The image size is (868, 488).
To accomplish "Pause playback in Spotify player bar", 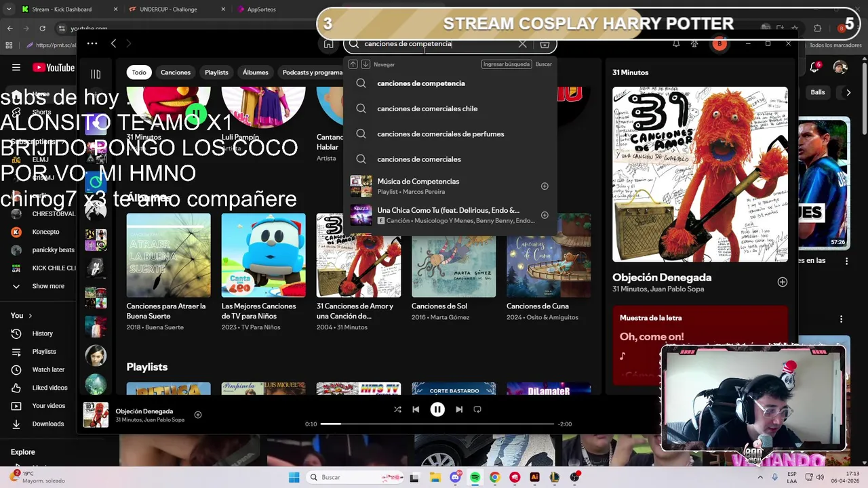I will point(437,409).
